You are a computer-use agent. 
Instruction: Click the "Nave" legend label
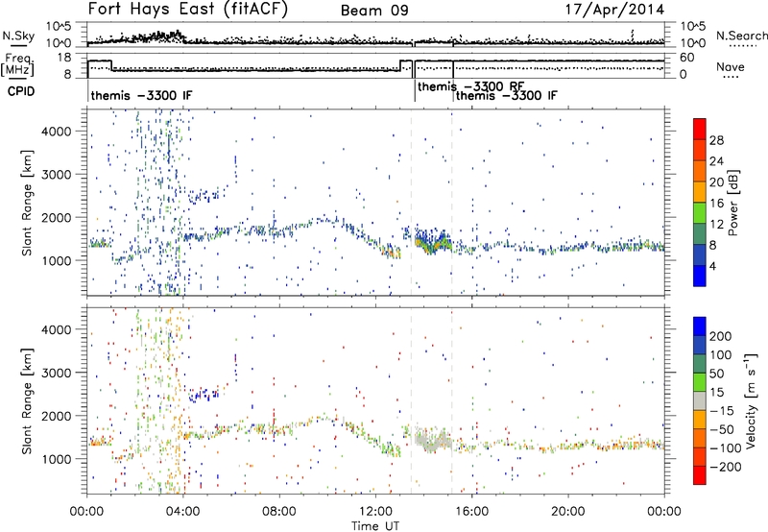[731, 67]
